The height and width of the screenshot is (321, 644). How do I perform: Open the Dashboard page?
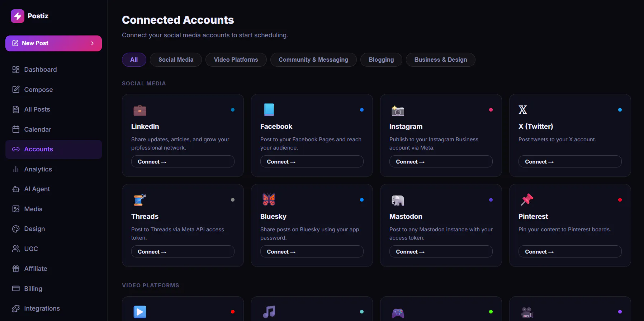click(53, 70)
